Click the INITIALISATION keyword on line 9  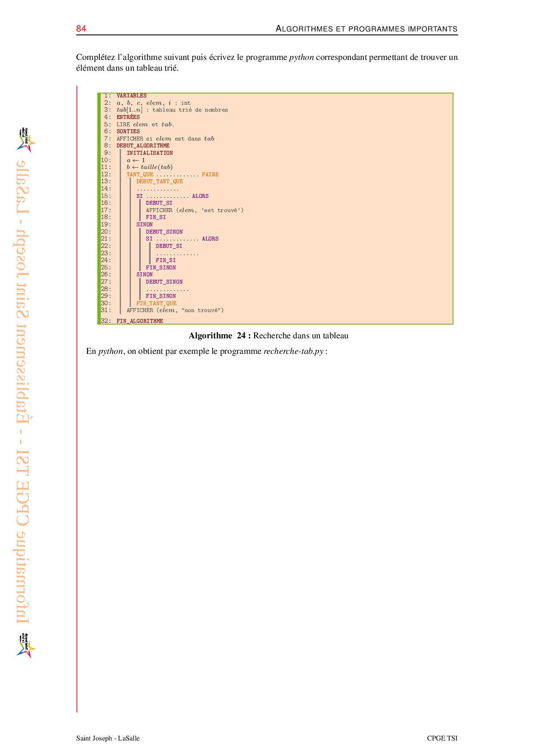point(149,153)
